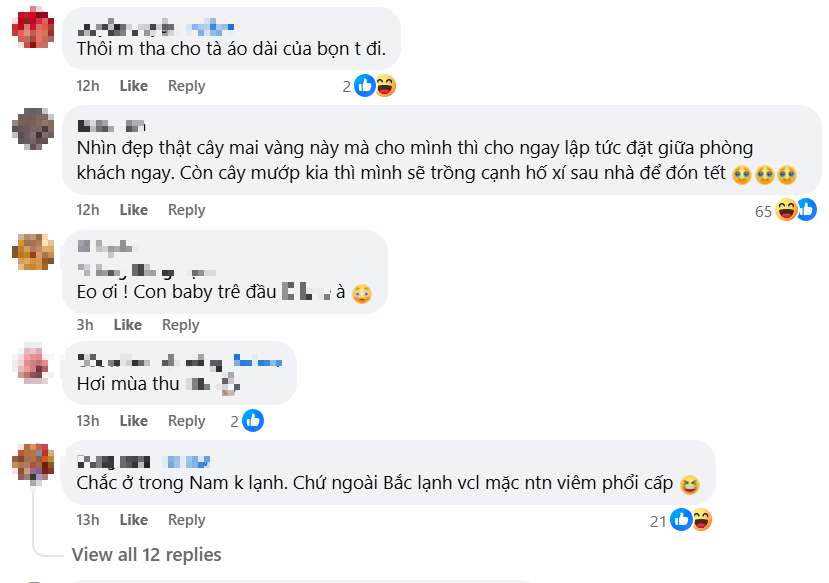Click reaction icons on the áo dài comment
Image resolution: width=829 pixels, height=583 pixels.
point(375,86)
